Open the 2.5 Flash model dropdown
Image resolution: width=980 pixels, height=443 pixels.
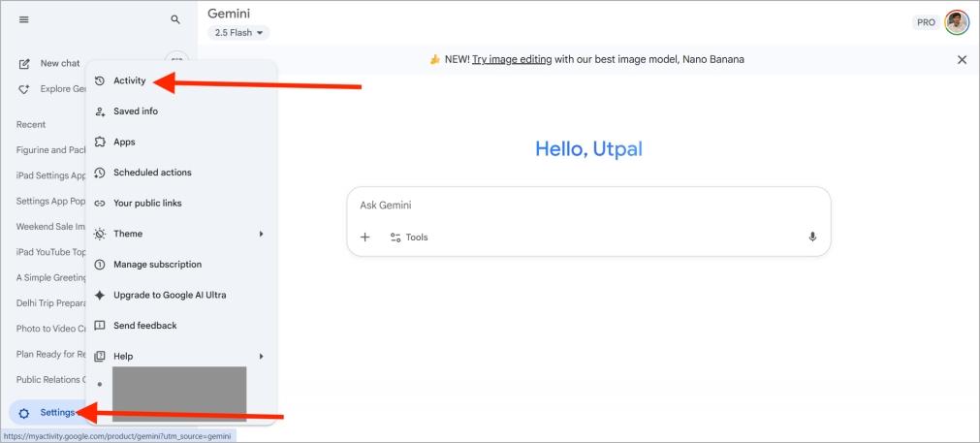point(238,33)
